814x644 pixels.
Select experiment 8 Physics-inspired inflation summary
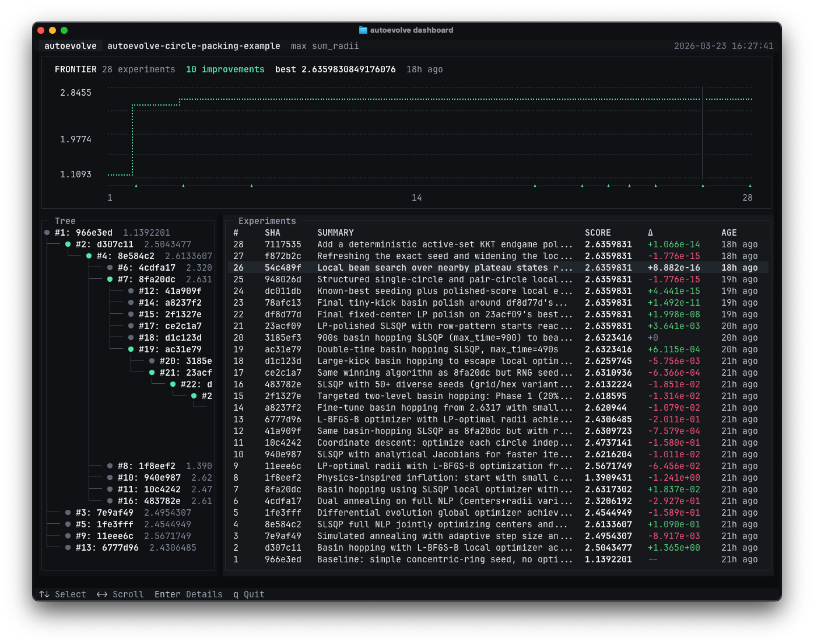[445, 478]
